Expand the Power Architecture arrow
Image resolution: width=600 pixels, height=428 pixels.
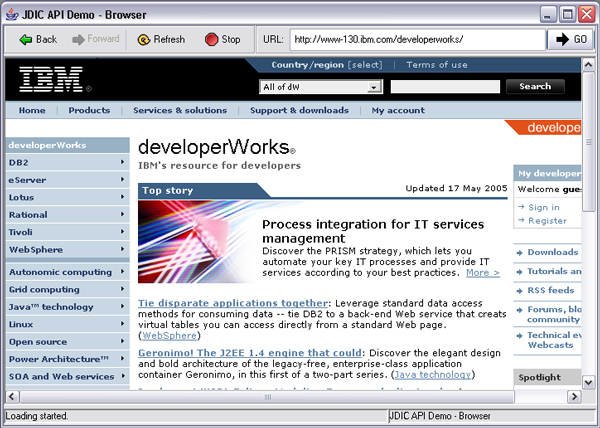[x=122, y=358]
